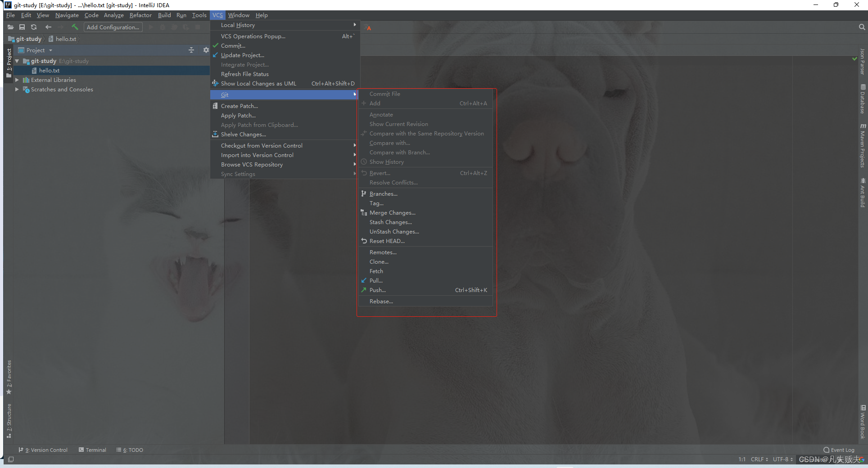This screenshot has width=868, height=468.
Task: Click the Back navigation arrow
Action: [48, 27]
